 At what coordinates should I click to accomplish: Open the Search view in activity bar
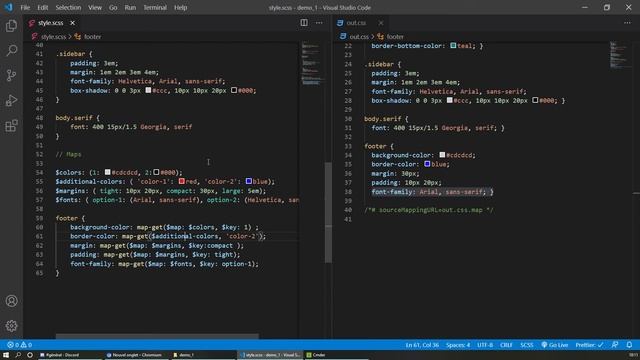pos(11,51)
